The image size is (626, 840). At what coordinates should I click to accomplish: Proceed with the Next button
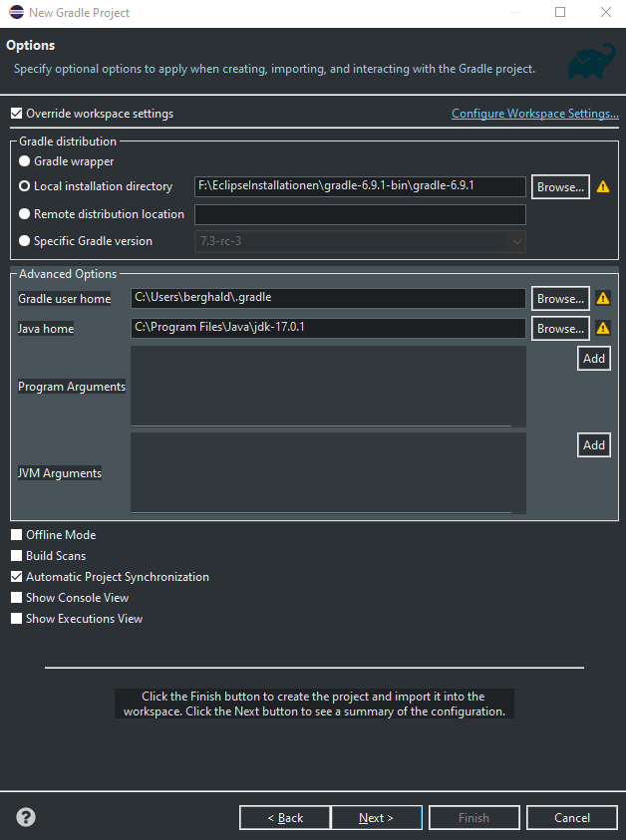tap(376, 817)
